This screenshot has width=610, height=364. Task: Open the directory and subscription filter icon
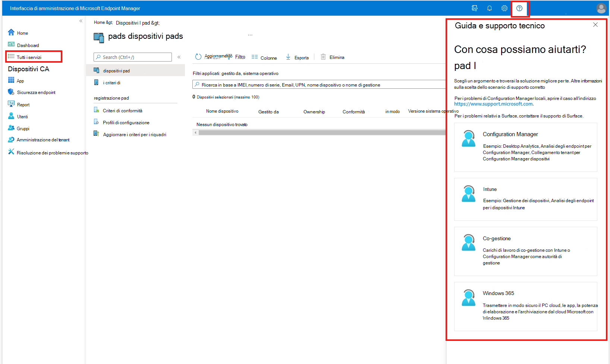click(x=475, y=8)
